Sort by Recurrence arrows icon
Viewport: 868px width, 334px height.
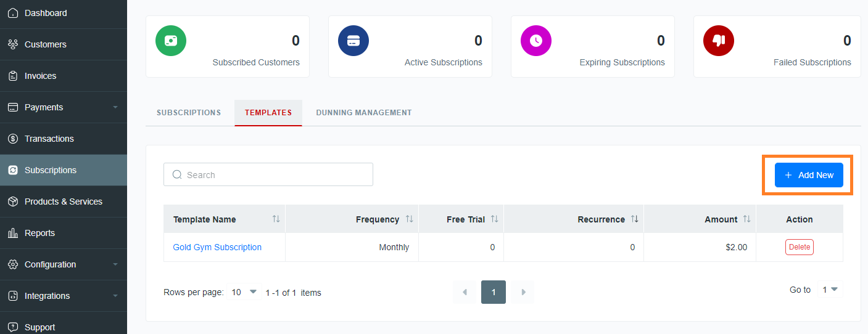point(634,219)
